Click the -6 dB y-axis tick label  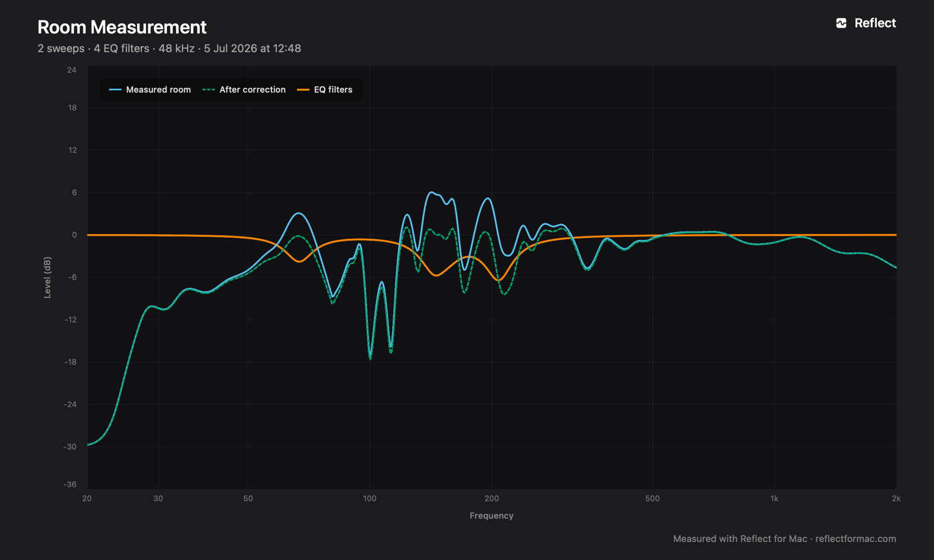point(72,277)
